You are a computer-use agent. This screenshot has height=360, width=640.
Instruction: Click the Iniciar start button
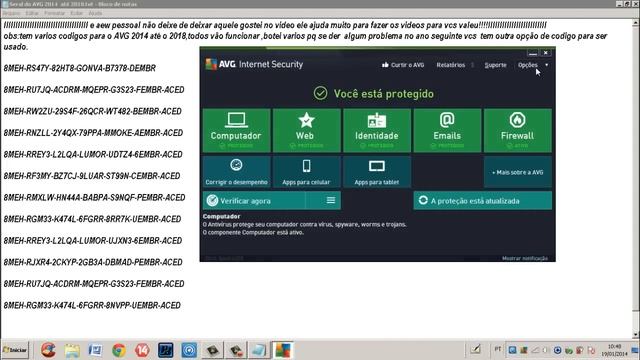[15, 350]
